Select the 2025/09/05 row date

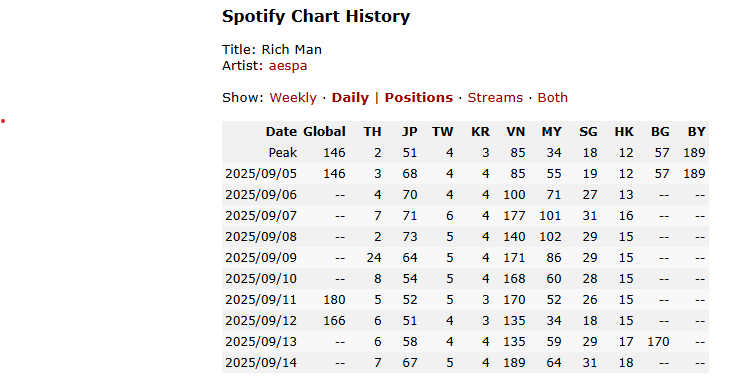pos(261,174)
